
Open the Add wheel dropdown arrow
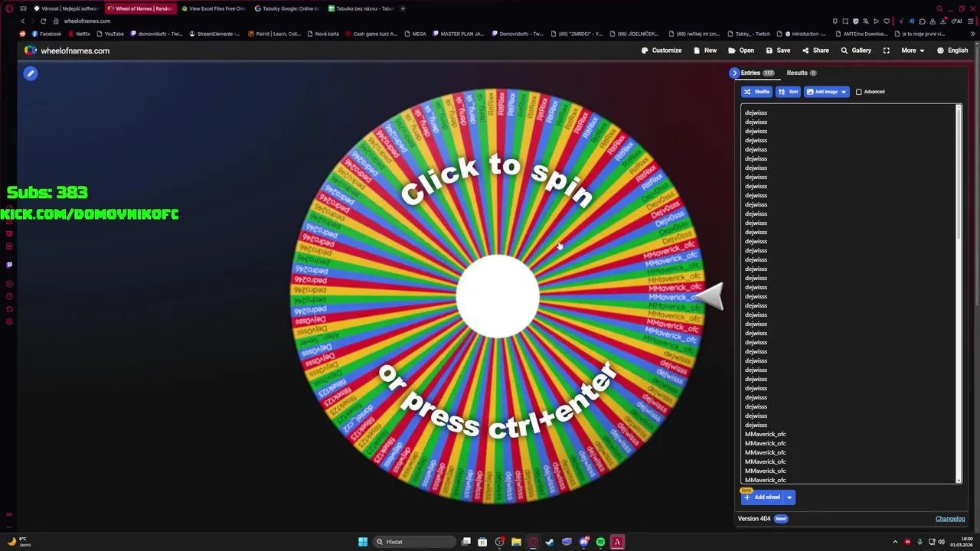click(789, 497)
